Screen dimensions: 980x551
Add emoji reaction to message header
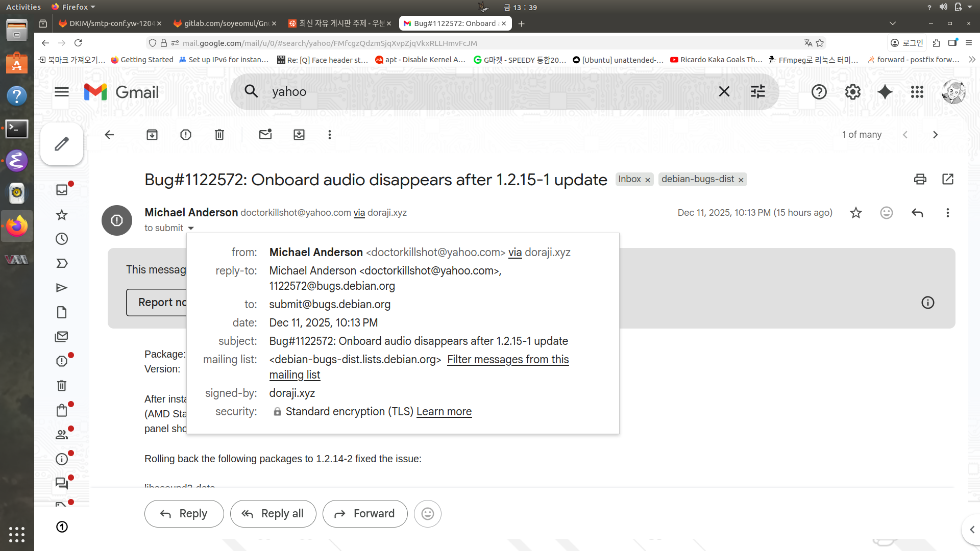click(887, 213)
